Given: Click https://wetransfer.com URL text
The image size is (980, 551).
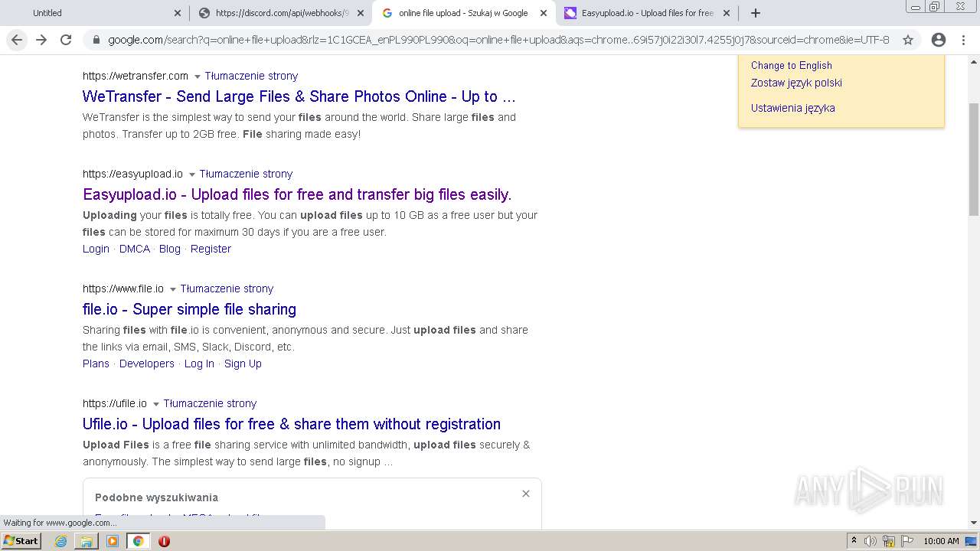Looking at the screenshot, I should (136, 76).
